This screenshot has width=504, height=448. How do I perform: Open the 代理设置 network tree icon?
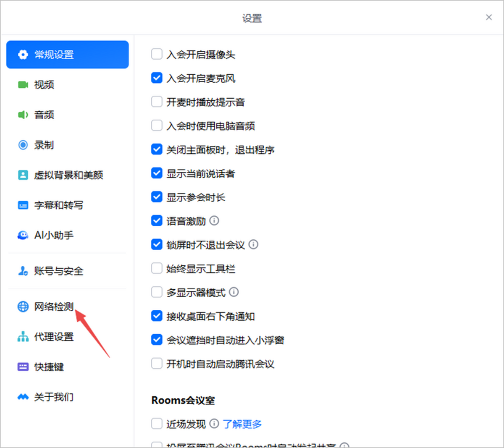click(23, 337)
